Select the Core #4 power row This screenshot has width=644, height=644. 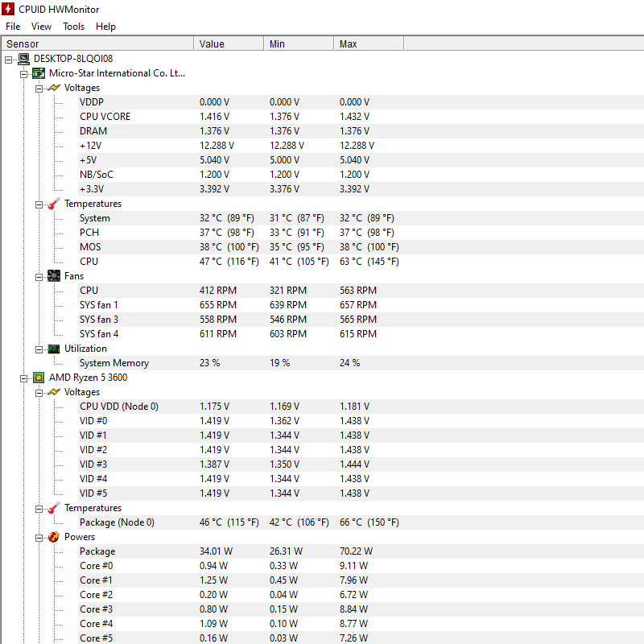pyautogui.click(x=361, y=624)
